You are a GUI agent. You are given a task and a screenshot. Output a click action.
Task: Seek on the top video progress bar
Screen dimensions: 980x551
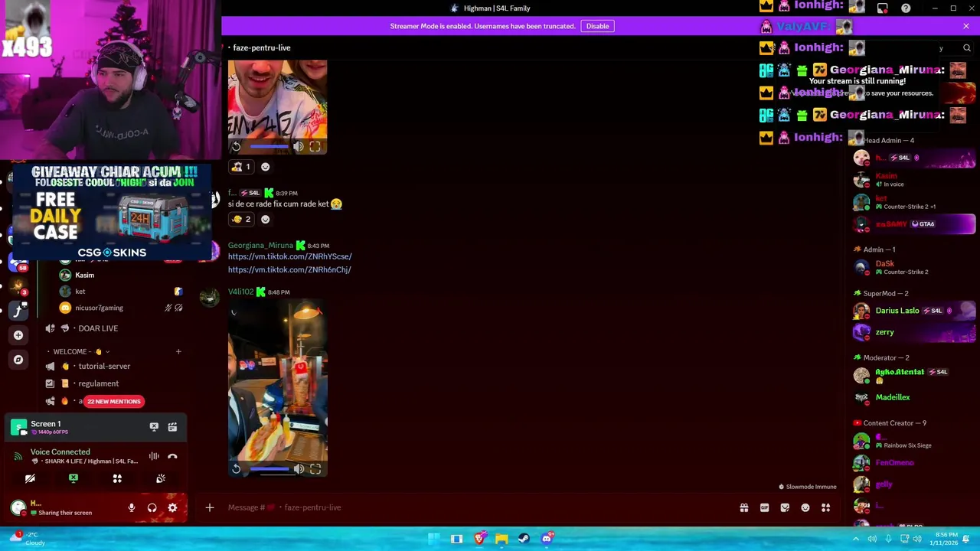269,146
